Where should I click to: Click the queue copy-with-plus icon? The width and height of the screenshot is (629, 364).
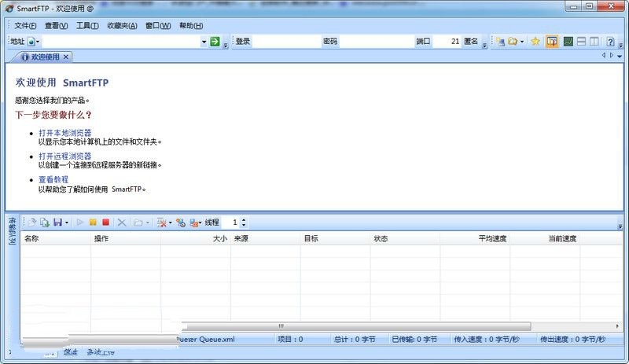tap(45, 222)
